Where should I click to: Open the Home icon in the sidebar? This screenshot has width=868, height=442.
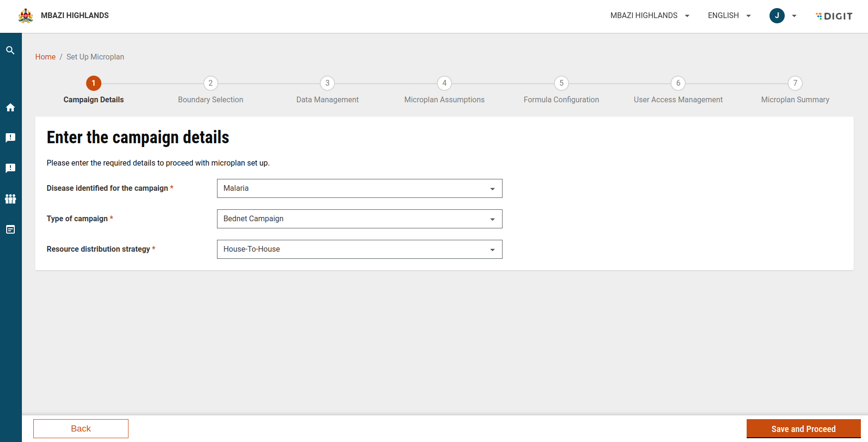[x=10, y=108]
